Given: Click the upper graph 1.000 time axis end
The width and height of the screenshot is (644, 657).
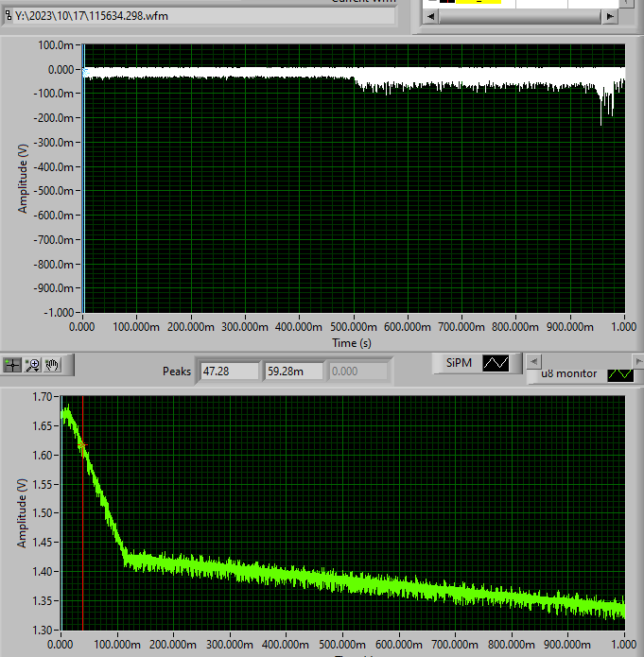Looking at the screenshot, I should (624, 327).
